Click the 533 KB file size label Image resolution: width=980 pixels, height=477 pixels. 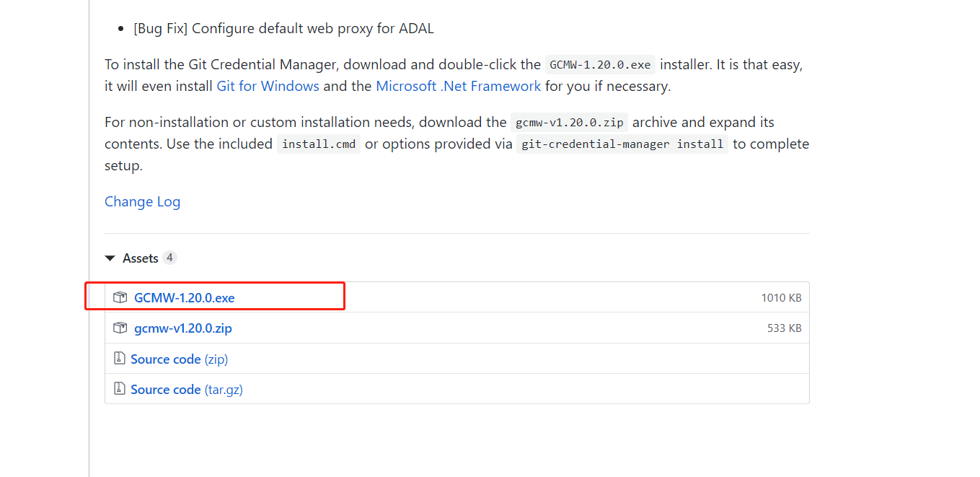784,328
